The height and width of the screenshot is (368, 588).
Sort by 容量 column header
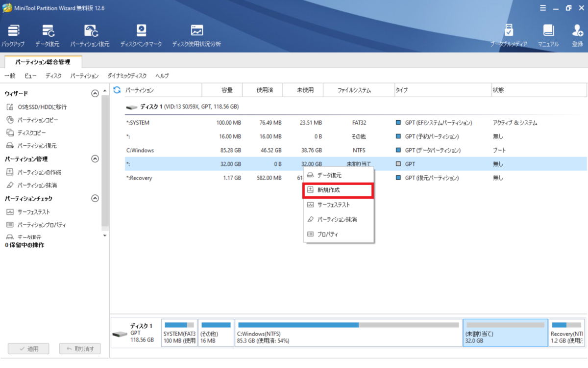223,90
